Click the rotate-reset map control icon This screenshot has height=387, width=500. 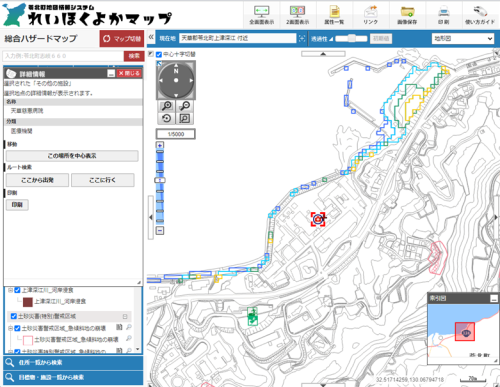(166, 118)
